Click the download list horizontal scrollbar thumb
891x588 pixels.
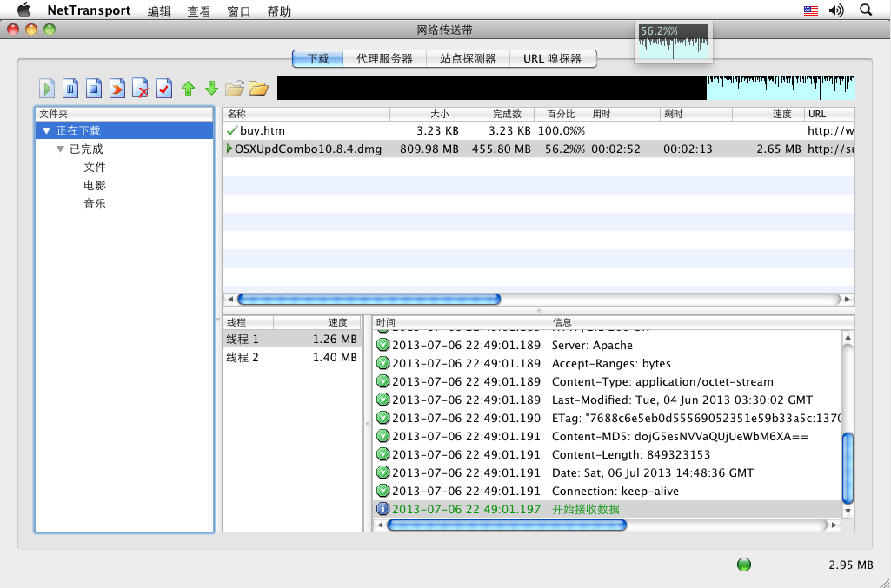click(x=369, y=299)
